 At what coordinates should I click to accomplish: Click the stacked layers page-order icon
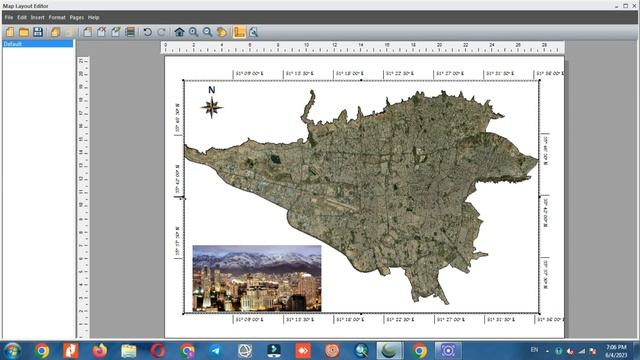coord(130,32)
